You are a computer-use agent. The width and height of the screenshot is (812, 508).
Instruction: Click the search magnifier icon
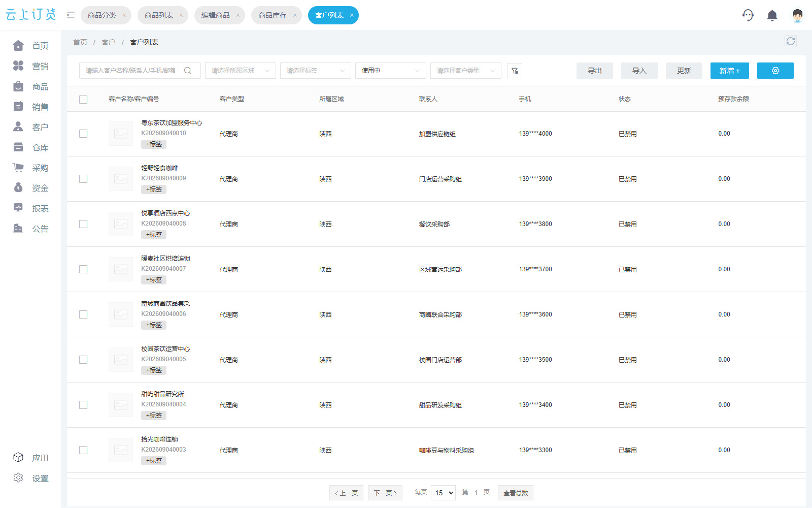[x=188, y=71]
